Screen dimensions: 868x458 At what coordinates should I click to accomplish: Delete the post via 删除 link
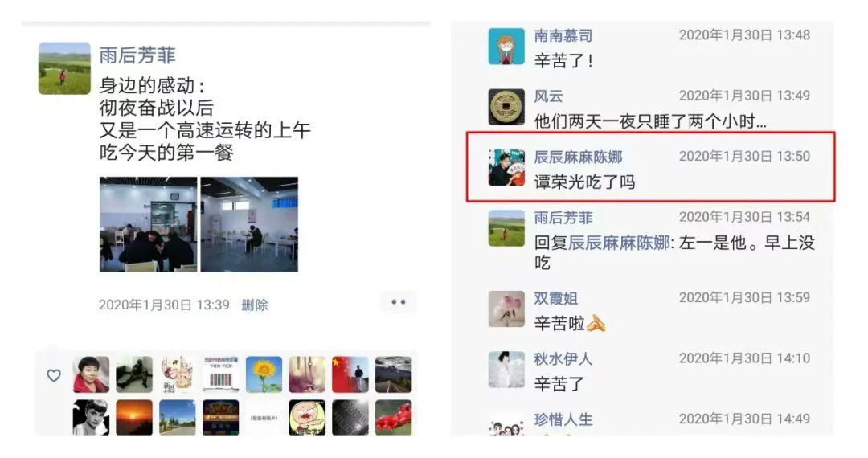coord(255,305)
